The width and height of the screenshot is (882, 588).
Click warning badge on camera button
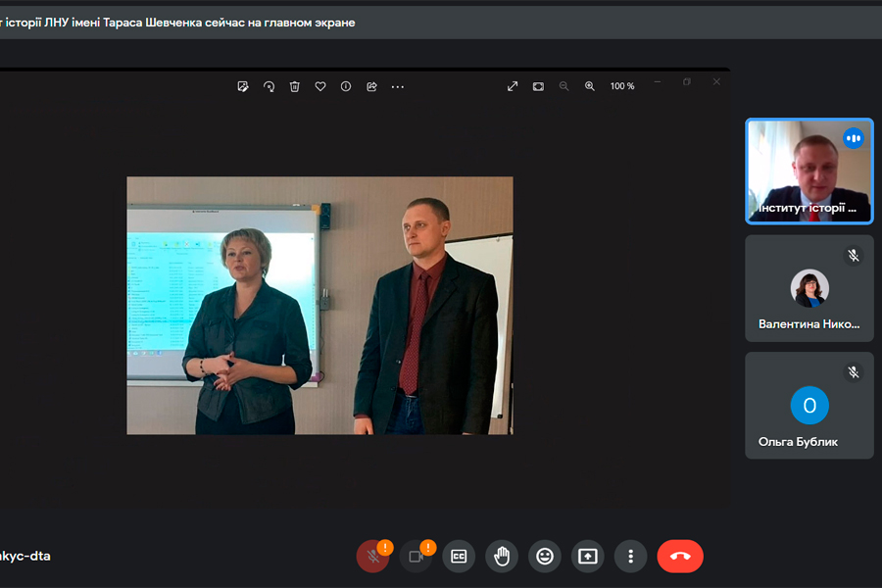428,547
